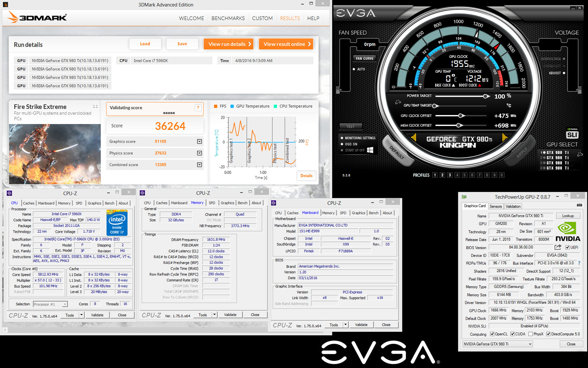The height and width of the screenshot is (368, 588).
Task: Click the boost clock red triangle indicator
Action: click(480, 85)
